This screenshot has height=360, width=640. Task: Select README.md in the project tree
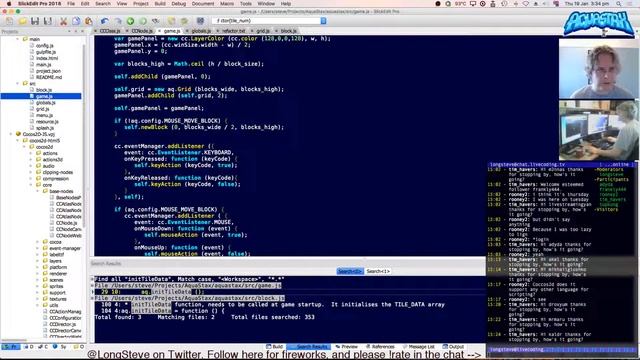49,77
